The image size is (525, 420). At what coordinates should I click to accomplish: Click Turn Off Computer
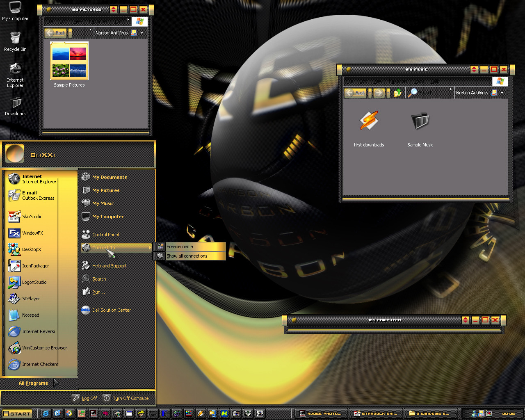(126, 398)
